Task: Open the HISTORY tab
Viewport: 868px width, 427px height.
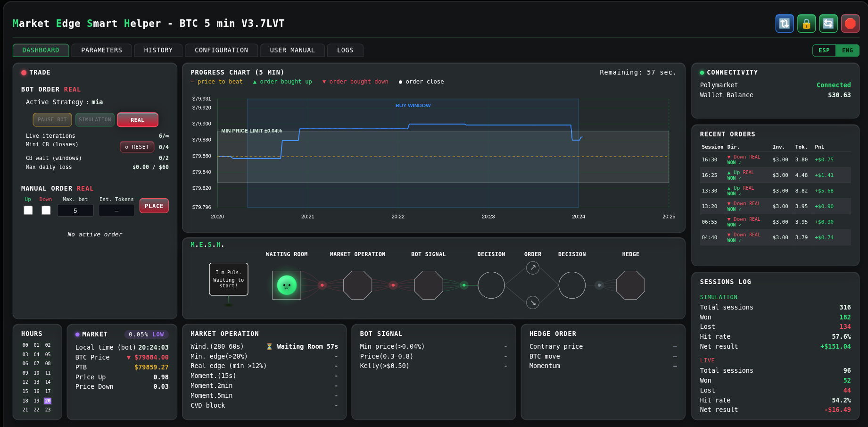Action: (x=158, y=50)
